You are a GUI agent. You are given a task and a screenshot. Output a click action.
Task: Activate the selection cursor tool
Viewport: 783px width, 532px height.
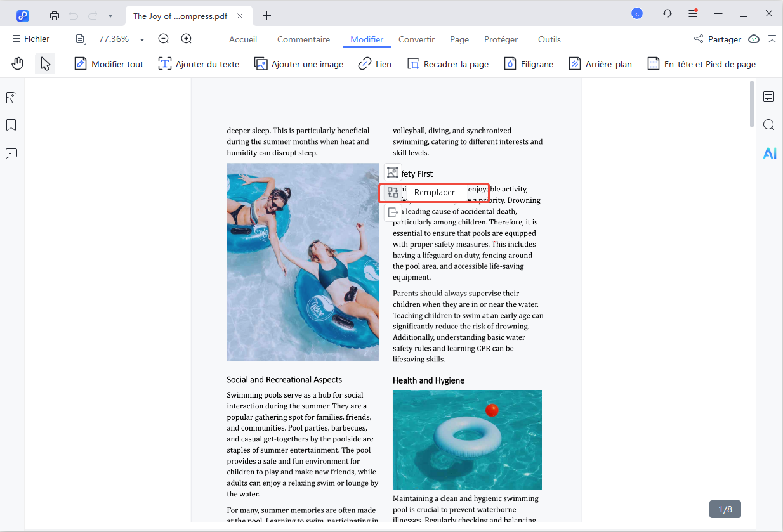(x=45, y=63)
